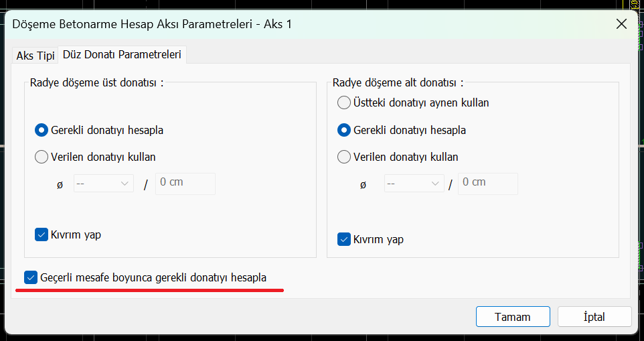The image size is (644, 341).
Task: Select the Düz Donatı Parametreleri tab
Action: click(x=122, y=55)
